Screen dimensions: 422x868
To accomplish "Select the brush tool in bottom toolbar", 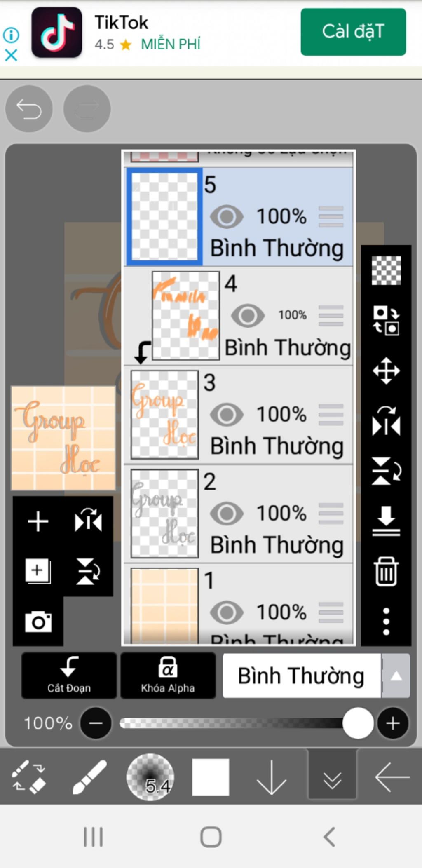I will coord(89,777).
